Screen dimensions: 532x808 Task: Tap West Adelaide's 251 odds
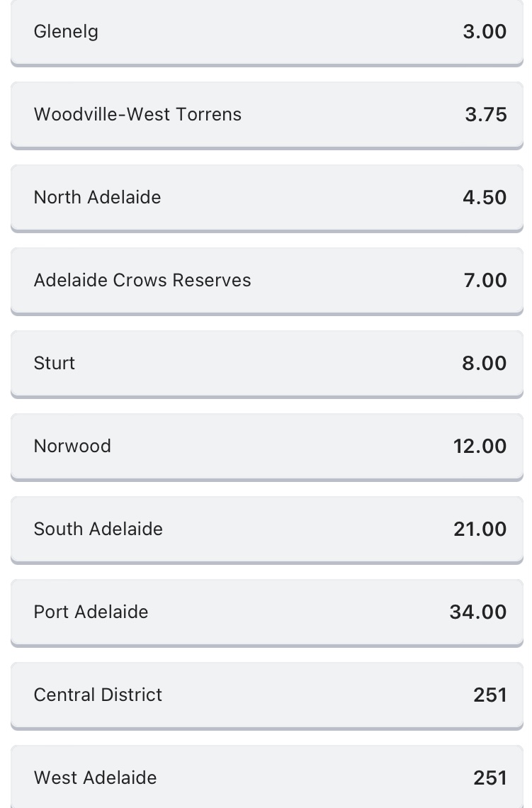490,778
